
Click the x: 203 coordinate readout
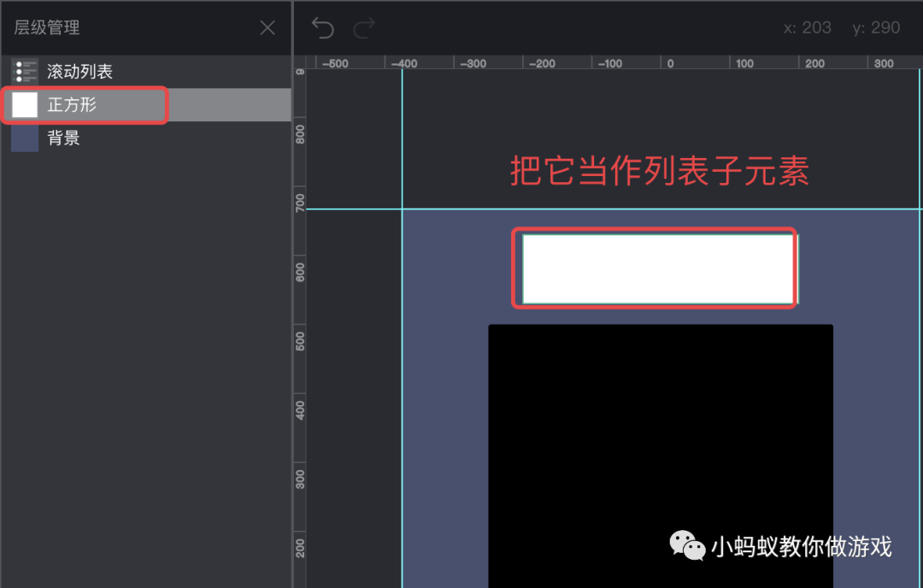[808, 27]
